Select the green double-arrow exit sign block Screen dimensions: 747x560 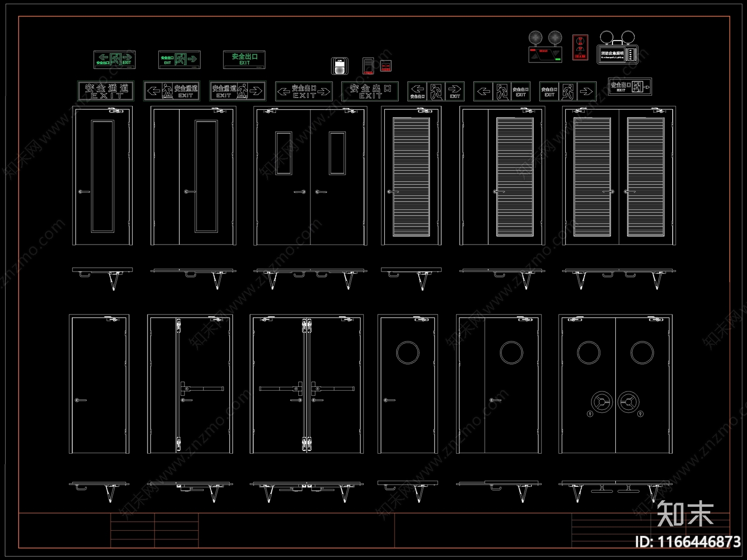click(x=114, y=60)
